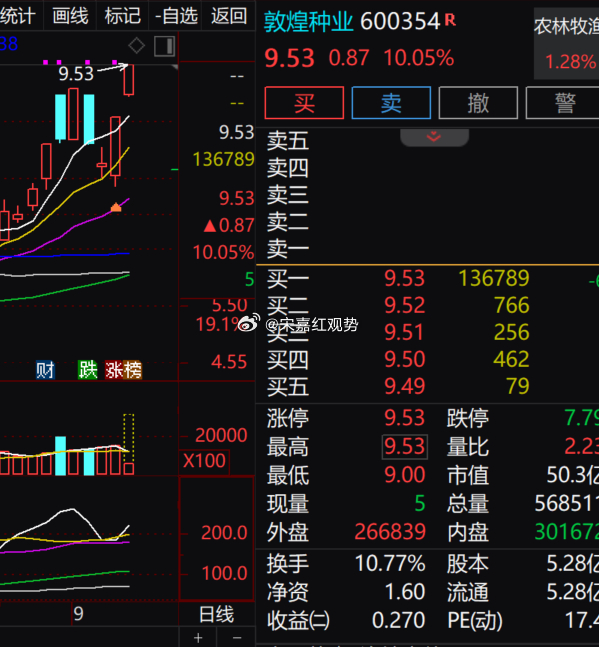Image resolution: width=599 pixels, height=647 pixels.
Task: Click the 现量 value 5
Action: (x=420, y=503)
